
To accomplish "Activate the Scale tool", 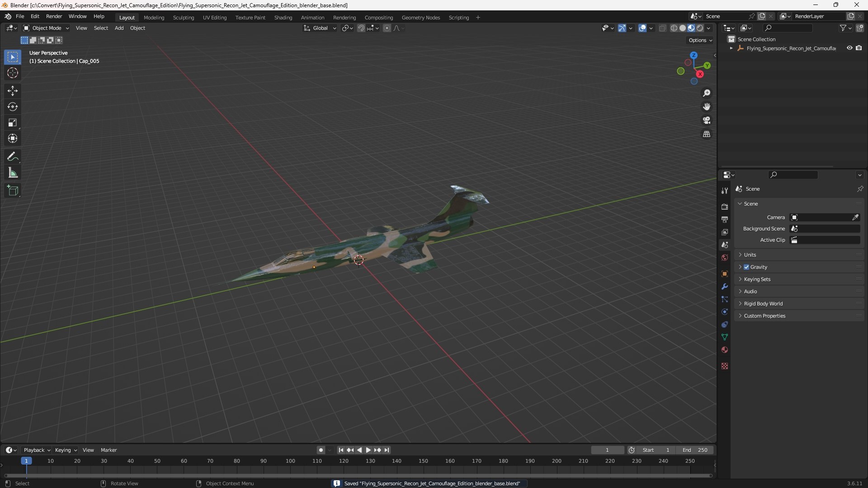I will point(13,122).
